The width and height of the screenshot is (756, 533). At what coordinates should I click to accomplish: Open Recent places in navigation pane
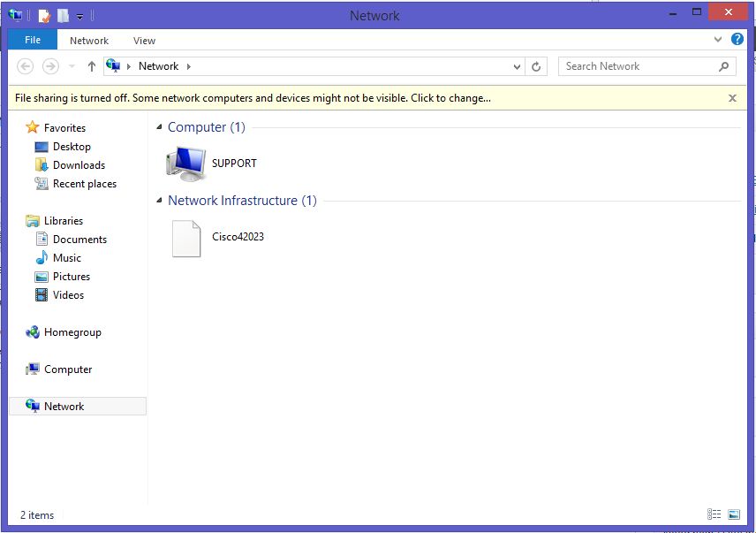(85, 184)
